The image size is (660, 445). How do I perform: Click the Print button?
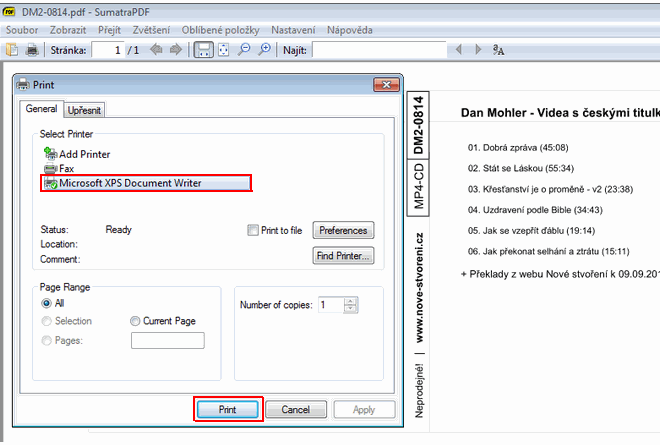tap(227, 409)
